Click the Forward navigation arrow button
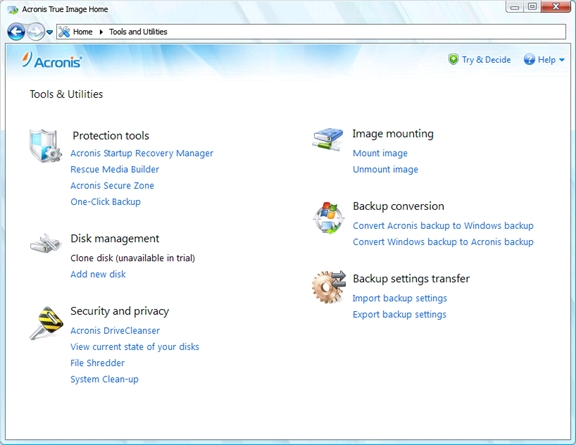Viewport: 576px width, 445px height. pos(36,32)
